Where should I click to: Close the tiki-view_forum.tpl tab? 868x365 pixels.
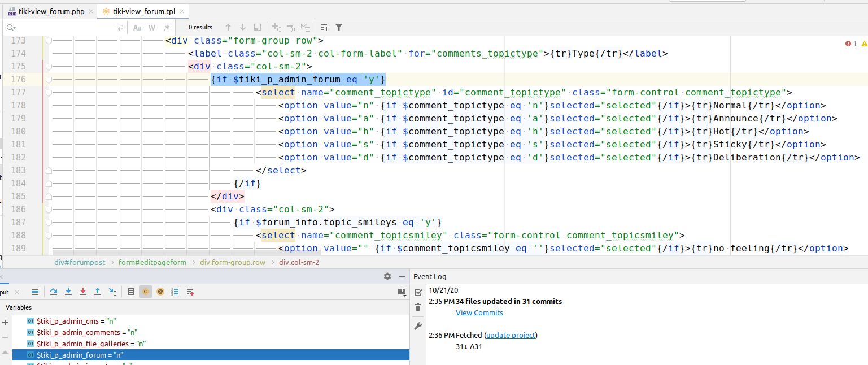tap(182, 11)
